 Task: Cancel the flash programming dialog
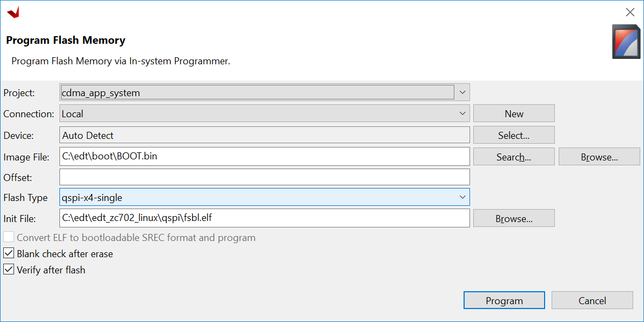pyautogui.click(x=592, y=300)
